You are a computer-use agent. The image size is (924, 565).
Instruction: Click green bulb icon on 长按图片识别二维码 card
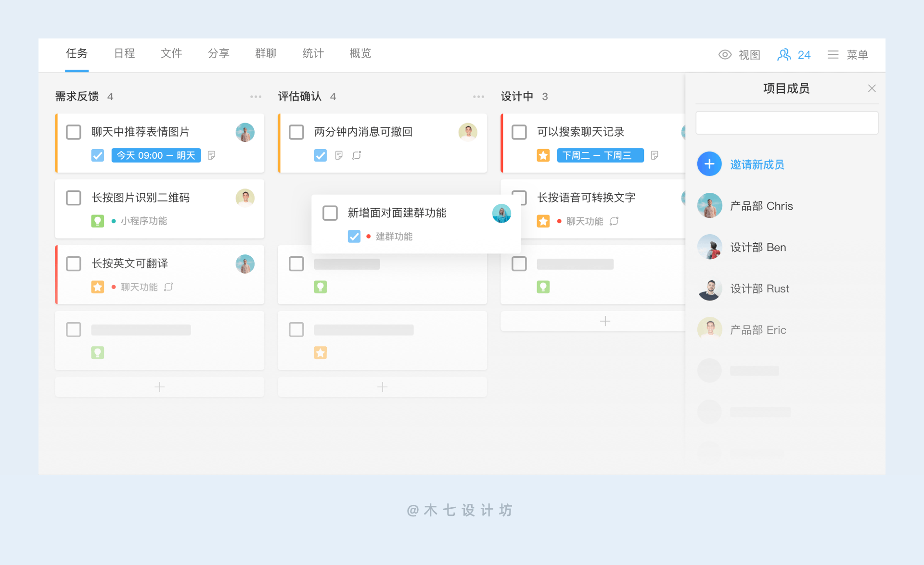pos(98,221)
